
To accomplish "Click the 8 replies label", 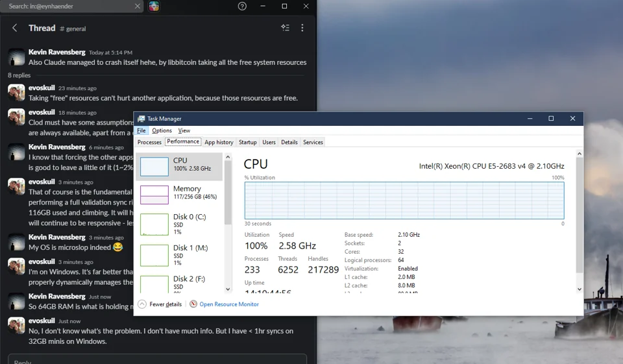I will point(19,75).
